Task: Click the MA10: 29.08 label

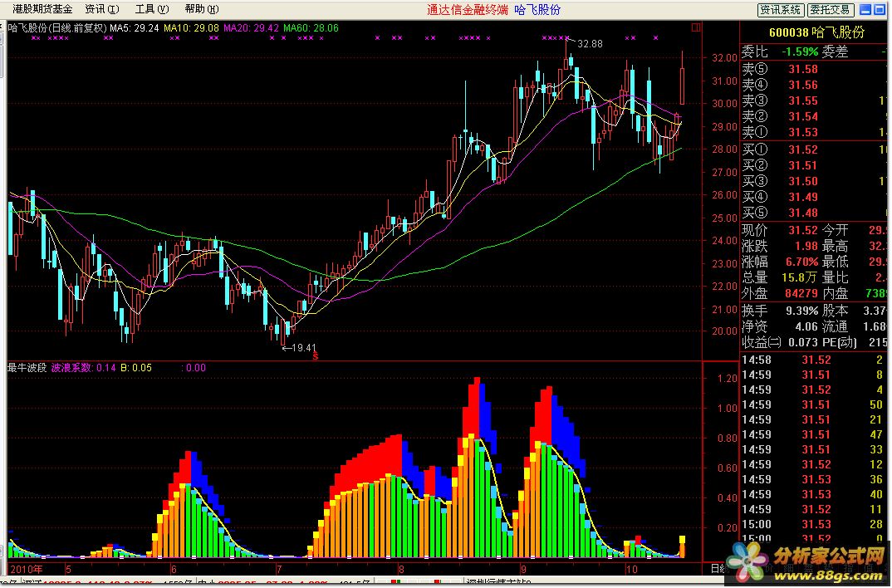Action: tap(191, 28)
